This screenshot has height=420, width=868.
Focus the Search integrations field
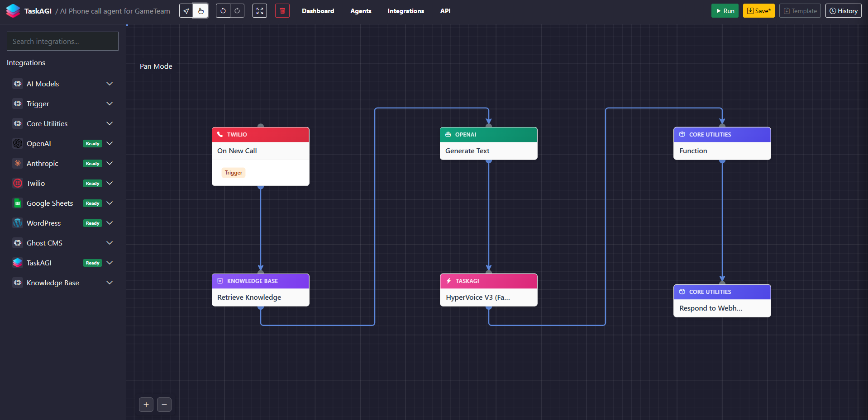pyautogui.click(x=62, y=41)
